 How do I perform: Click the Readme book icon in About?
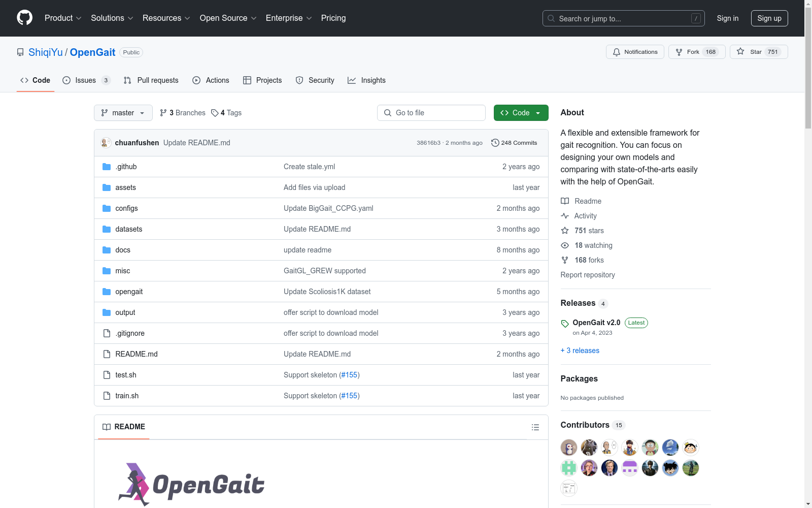pyautogui.click(x=565, y=201)
